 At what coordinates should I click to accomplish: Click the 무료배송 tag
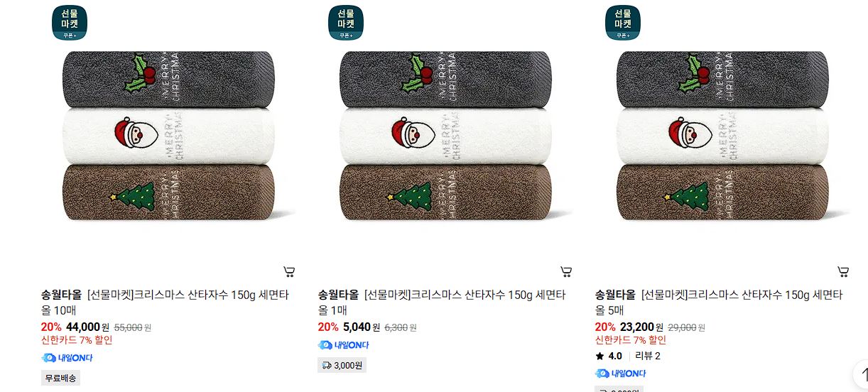[x=60, y=378]
